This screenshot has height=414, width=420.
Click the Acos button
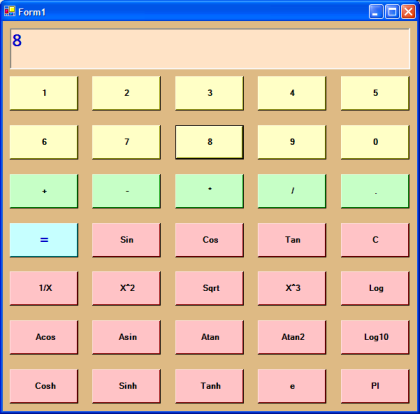pyautogui.click(x=44, y=337)
